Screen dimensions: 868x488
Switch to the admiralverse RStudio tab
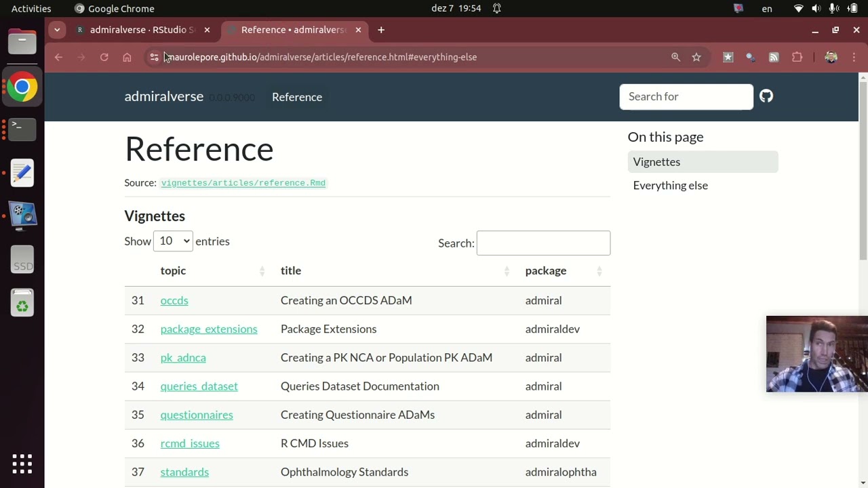click(x=142, y=30)
